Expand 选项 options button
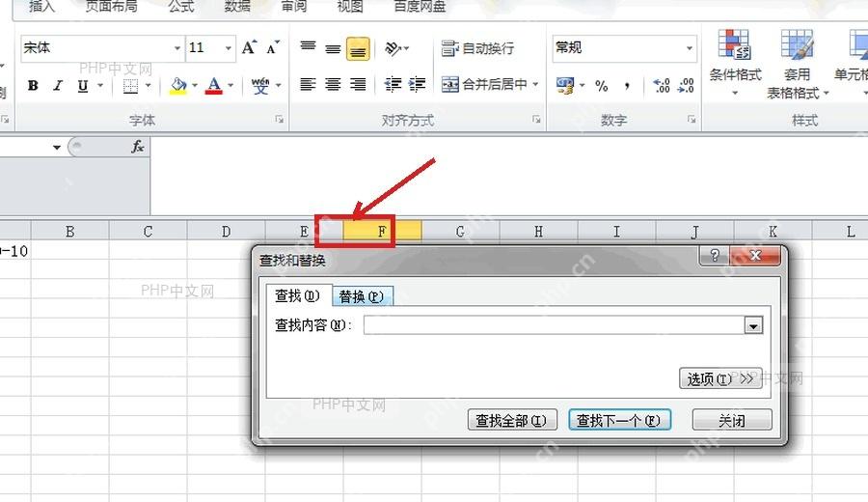The width and height of the screenshot is (868, 502). (720, 379)
